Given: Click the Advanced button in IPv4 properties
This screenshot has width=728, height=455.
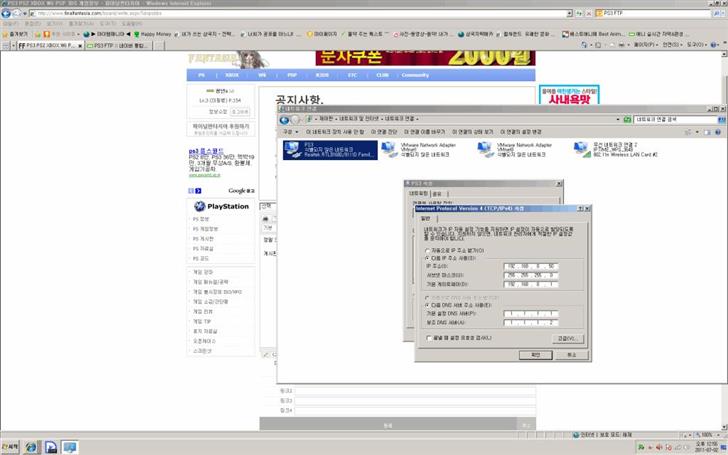Looking at the screenshot, I should pos(567,338).
